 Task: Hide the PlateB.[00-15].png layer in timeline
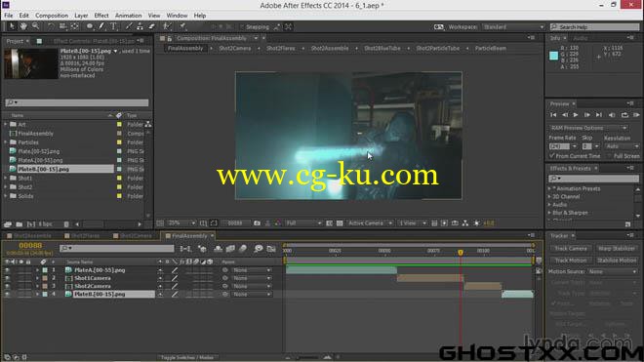pos(7,295)
